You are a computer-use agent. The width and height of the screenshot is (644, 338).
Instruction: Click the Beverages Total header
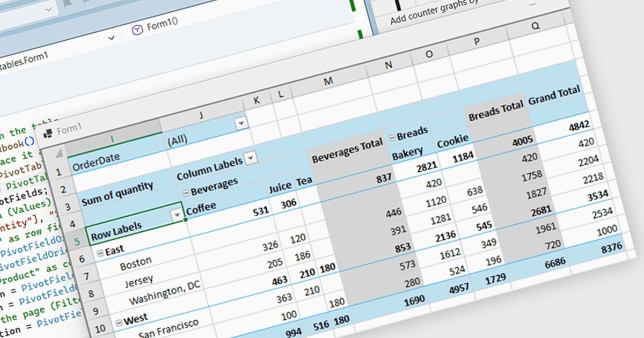(x=347, y=150)
